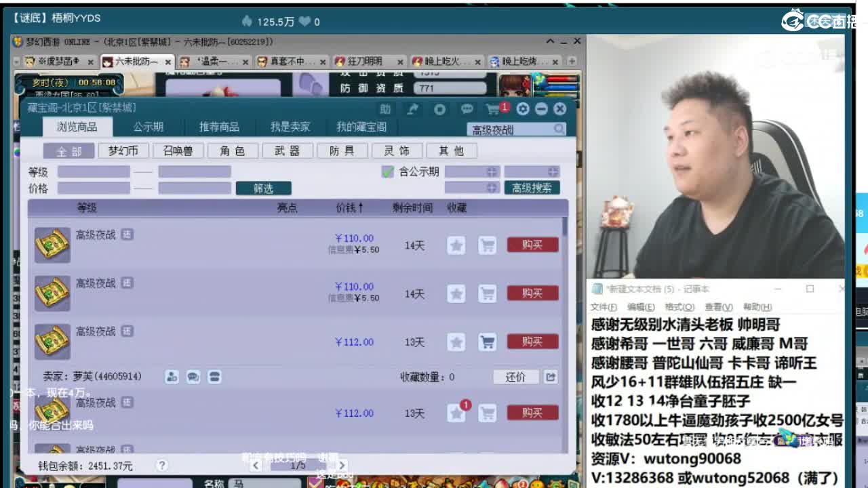Open shopping cart with badge 1
The height and width of the screenshot is (488, 868).
click(496, 108)
